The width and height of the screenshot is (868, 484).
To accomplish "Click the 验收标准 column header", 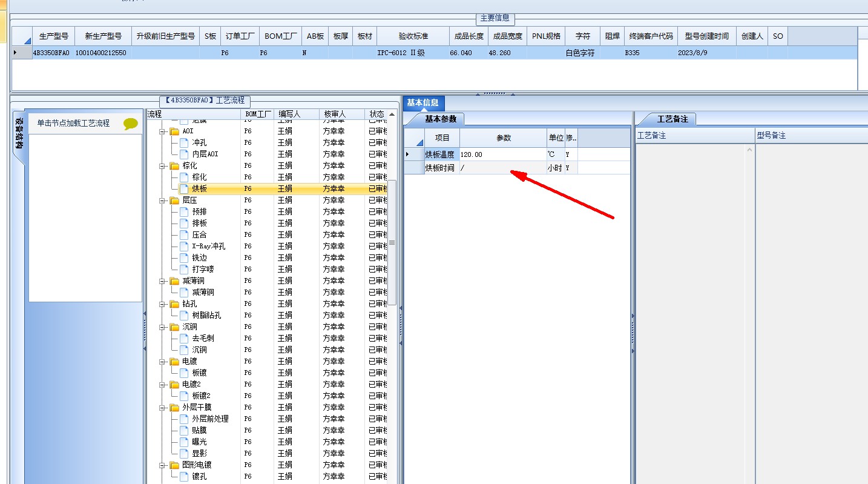I will tap(413, 36).
